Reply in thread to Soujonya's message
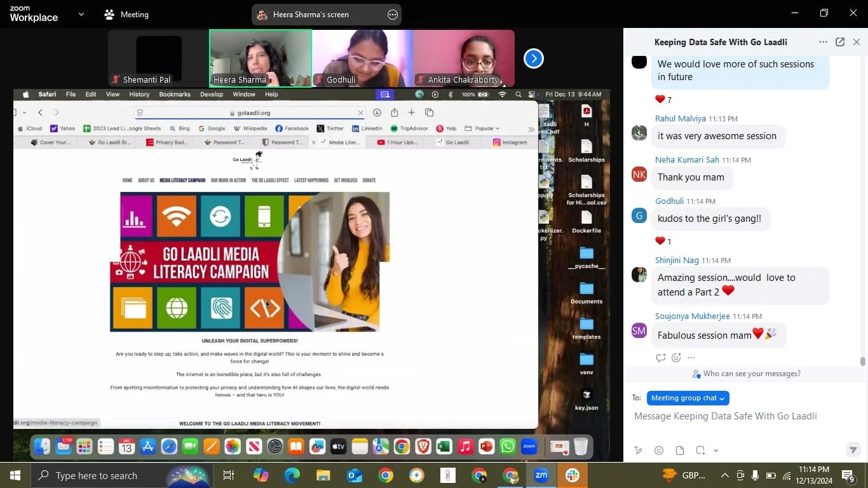This screenshot has width=868, height=488. 661,358
